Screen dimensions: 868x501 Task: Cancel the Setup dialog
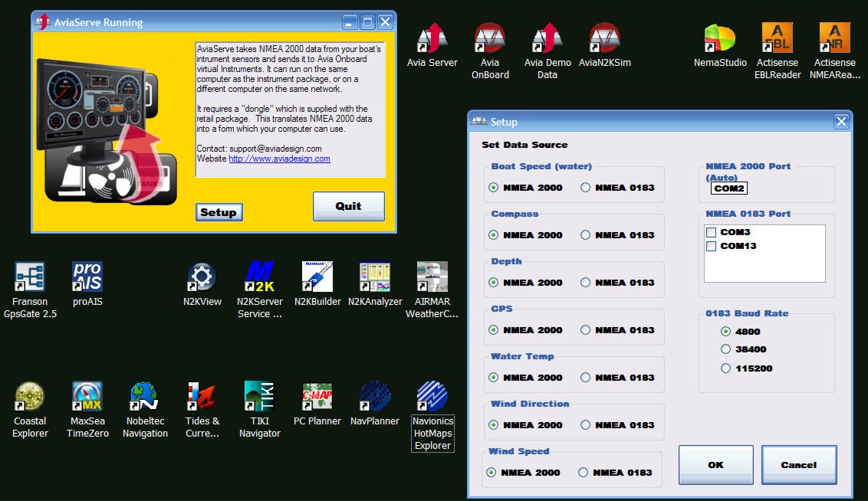[799, 465]
